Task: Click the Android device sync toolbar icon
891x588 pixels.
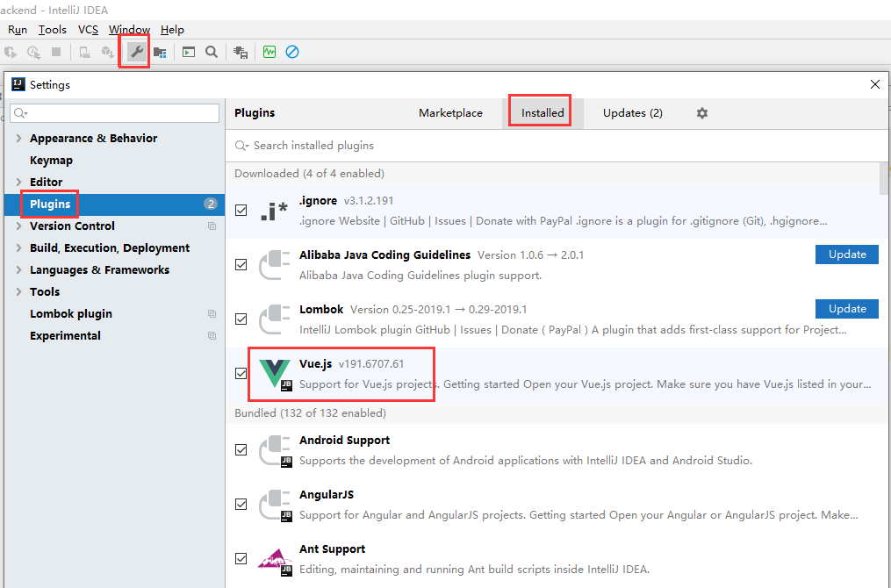Action: click(x=84, y=53)
